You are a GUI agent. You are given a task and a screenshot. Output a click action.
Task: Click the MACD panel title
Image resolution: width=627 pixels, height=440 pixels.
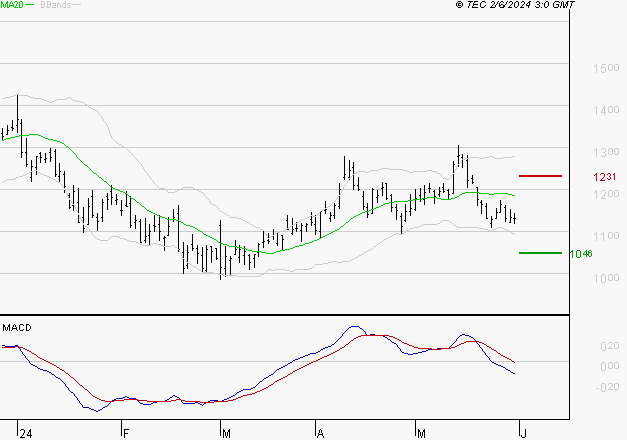[x=17, y=328]
